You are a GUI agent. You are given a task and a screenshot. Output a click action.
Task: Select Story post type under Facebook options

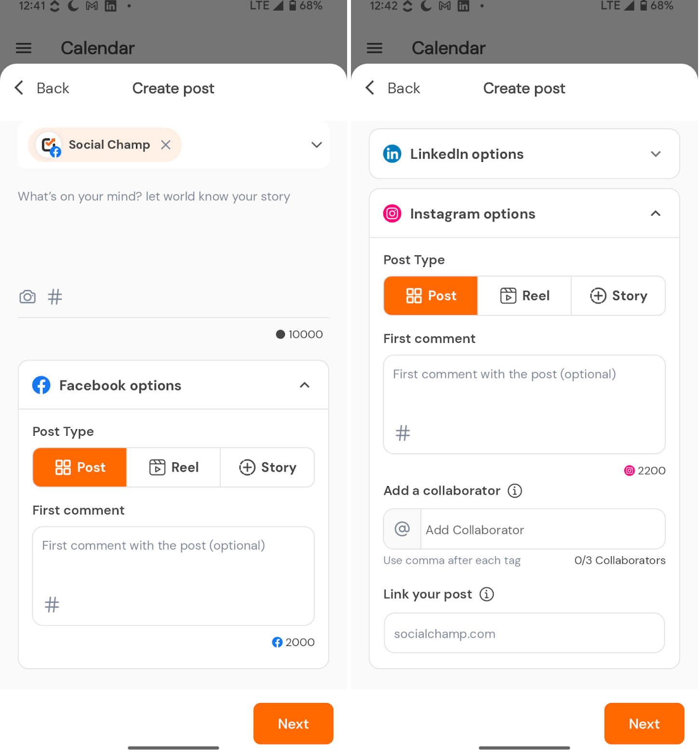(x=268, y=468)
